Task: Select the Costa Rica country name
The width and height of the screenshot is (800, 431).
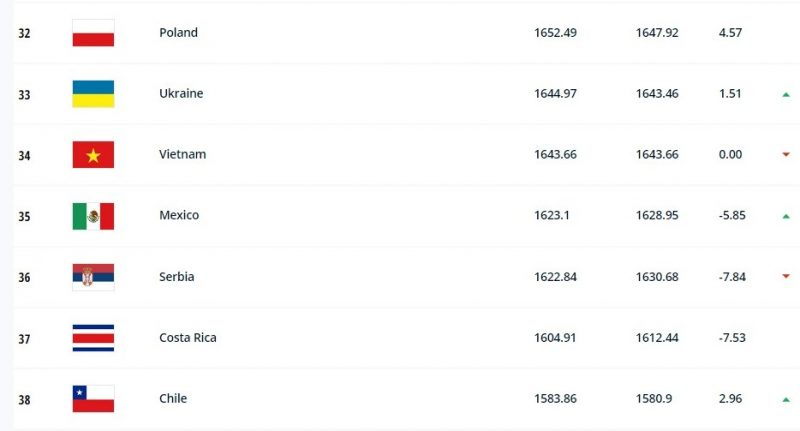Action: coord(188,338)
